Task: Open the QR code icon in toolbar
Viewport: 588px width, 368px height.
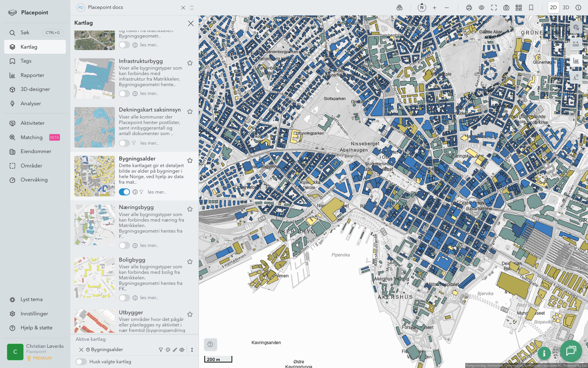Action: click(519, 8)
